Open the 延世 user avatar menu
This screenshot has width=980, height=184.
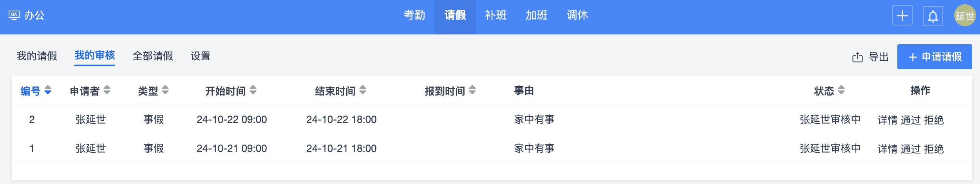click(x=964, y=16)
